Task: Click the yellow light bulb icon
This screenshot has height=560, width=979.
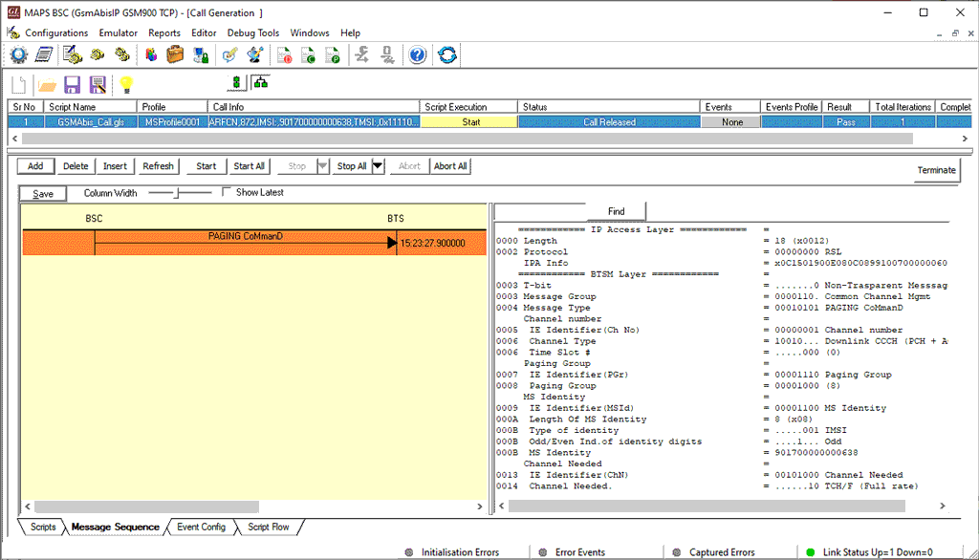Action: pos(126,84)
